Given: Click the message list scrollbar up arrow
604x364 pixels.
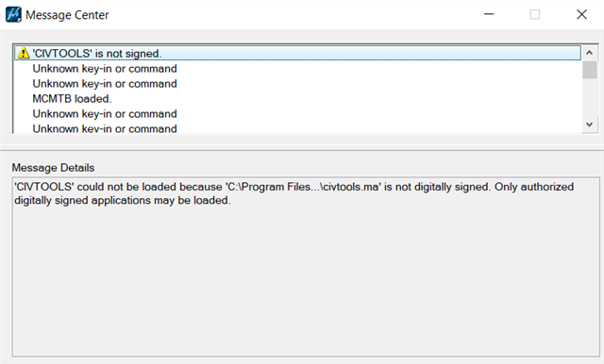Looking at the screenshot, I should [589, 53].
